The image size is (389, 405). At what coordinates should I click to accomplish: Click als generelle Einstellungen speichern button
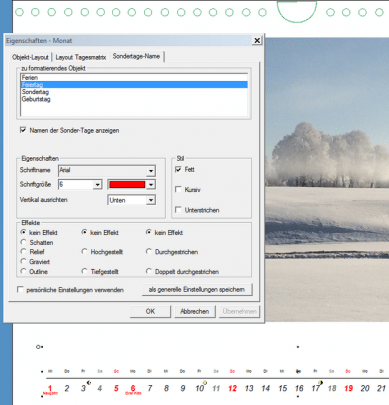click(197, 289)
